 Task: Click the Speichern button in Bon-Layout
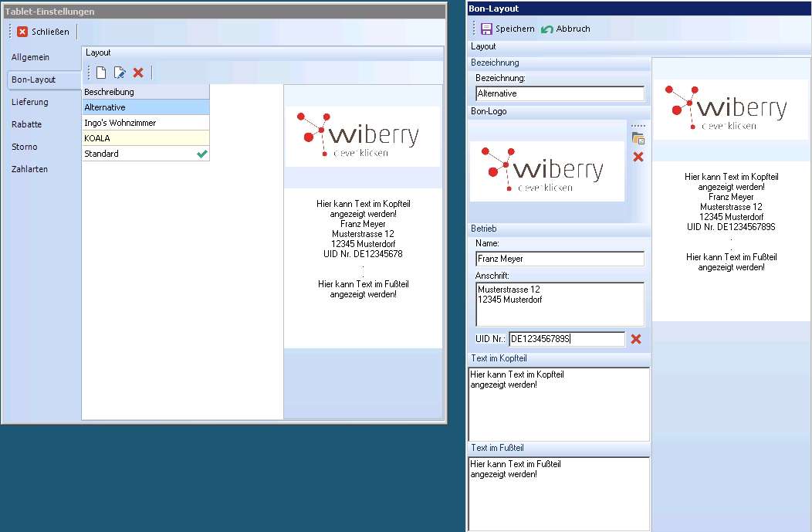click(x=508, y=29)
